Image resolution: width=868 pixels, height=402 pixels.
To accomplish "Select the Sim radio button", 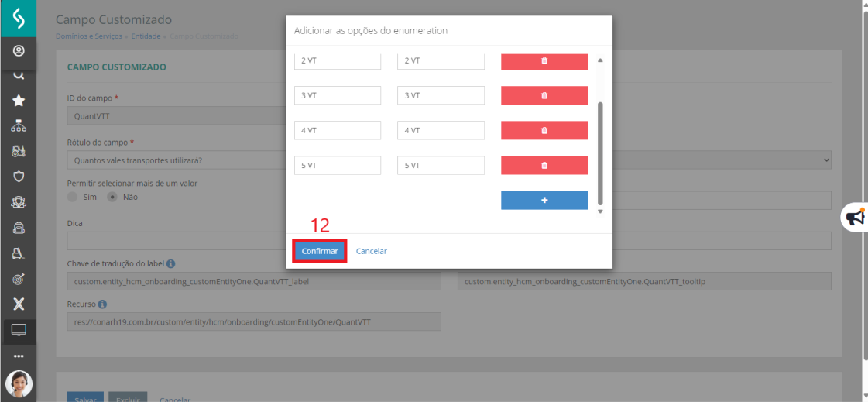I will (73, 197).
